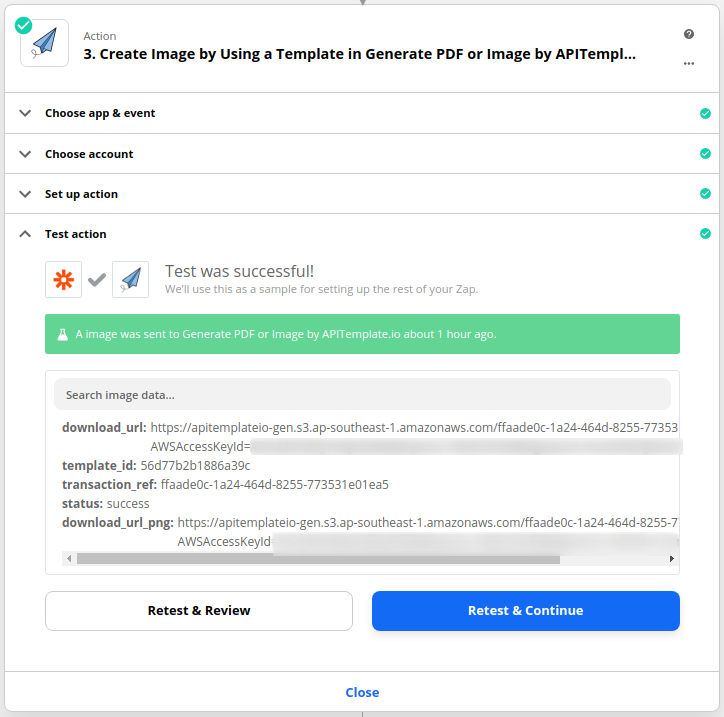Viewport: 724px width, 717px height.
Task: Click the green checkmark on Choose account row
Action: pos(705,153)
